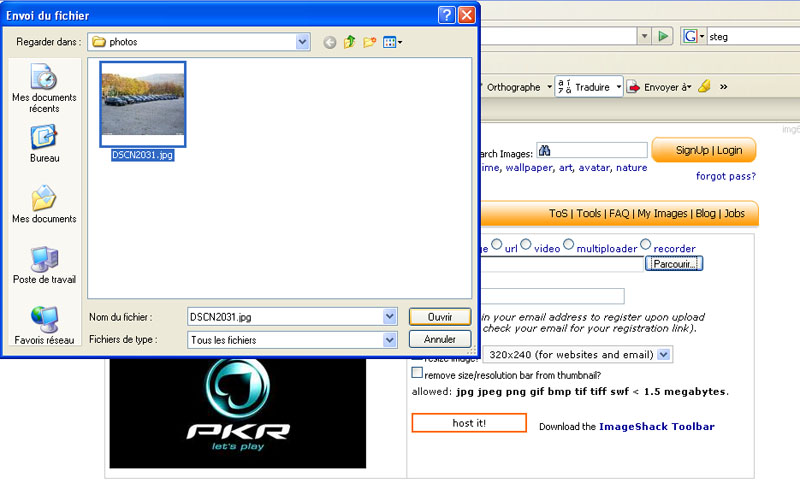The image size is (800, 489).
Task: Click the Parcourir browse button
Action: click(x=674, y=264)
